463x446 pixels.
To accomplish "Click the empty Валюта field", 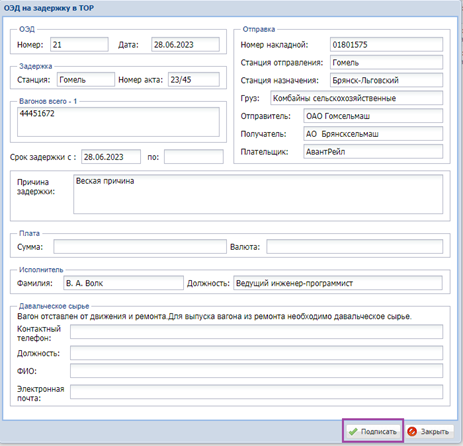I will [x=355, y=247].
